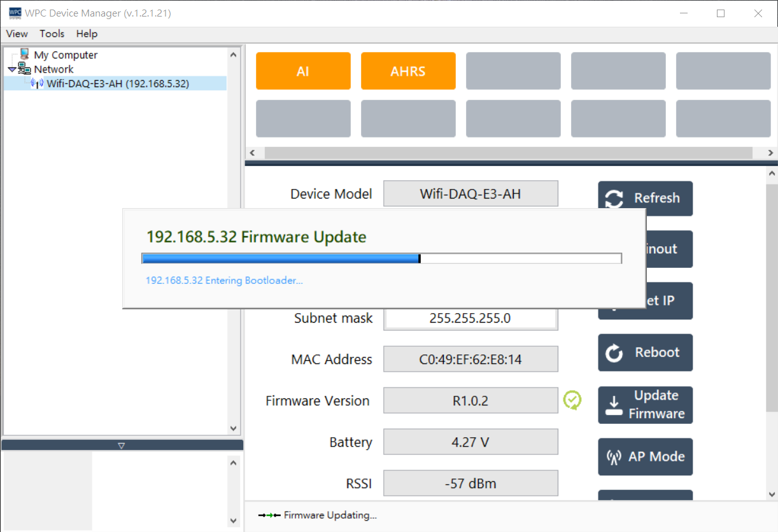
Task: Click the firmware updating status indicator
Action: [317, 515]
